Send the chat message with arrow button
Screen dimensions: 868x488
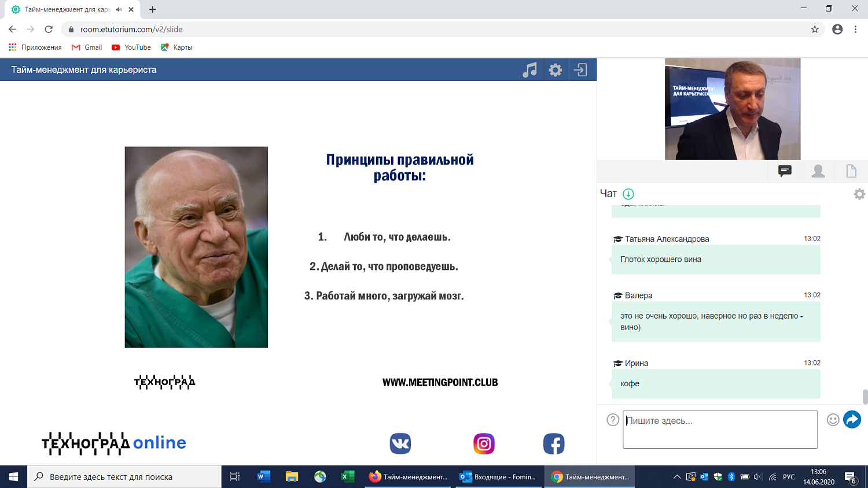pyautogui.click(x=852, y=419)
